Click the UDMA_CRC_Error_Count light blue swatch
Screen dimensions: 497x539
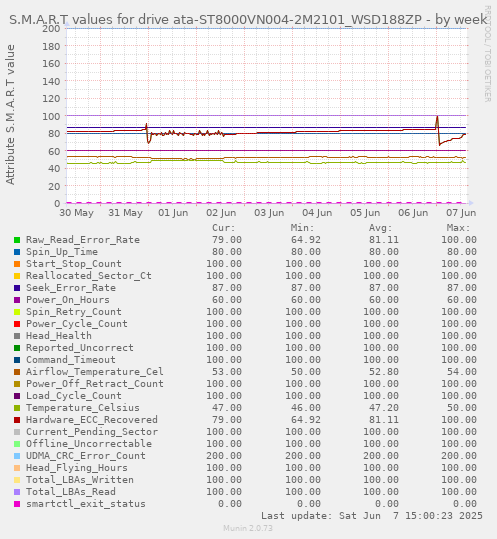(x=17, y=456)
